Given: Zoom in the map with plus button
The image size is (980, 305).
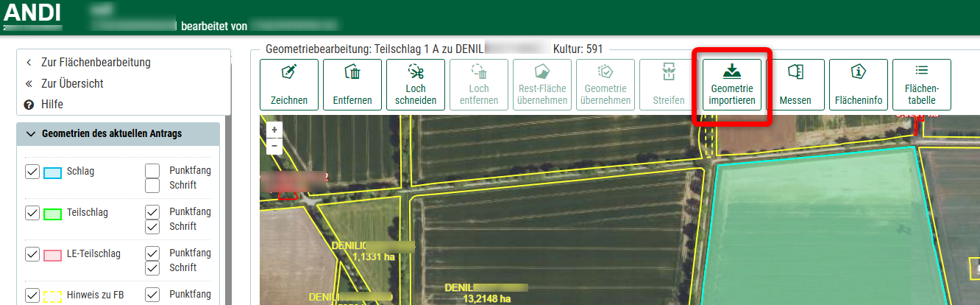Looking at the screenshot, I should tap(274, 129).
